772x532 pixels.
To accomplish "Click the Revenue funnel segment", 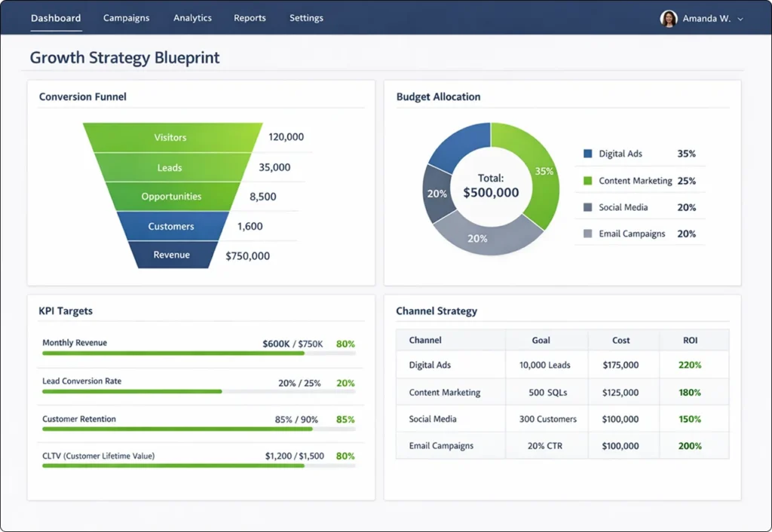I will (x=171, y=255).
